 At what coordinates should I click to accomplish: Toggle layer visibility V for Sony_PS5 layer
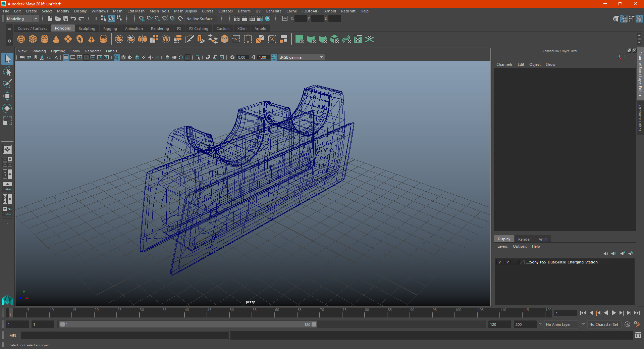tap(499, 262)
